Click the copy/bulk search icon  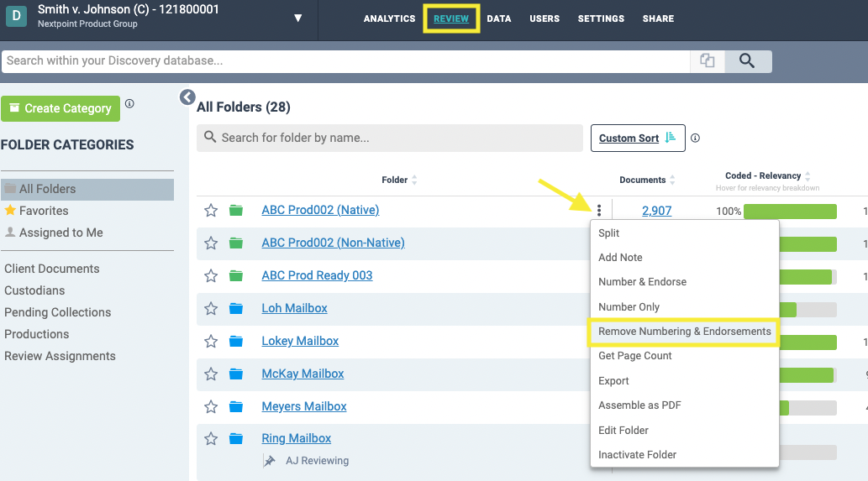click(x=707, y=60)
